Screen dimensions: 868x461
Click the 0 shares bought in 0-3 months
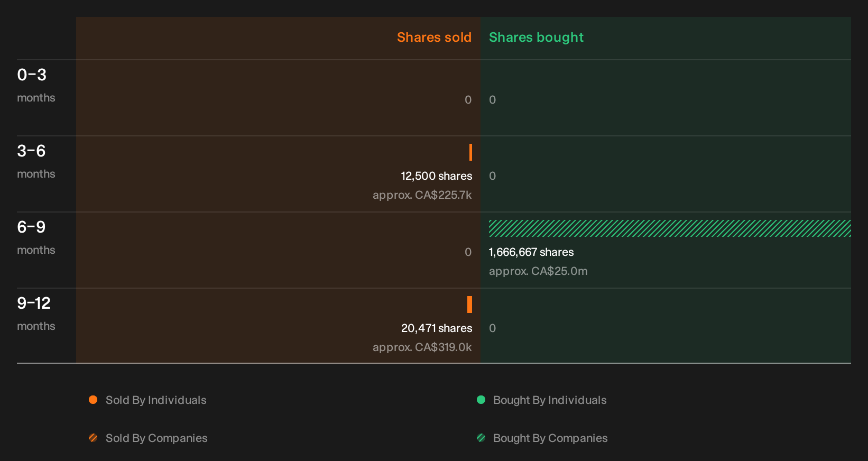click(492, 100)
